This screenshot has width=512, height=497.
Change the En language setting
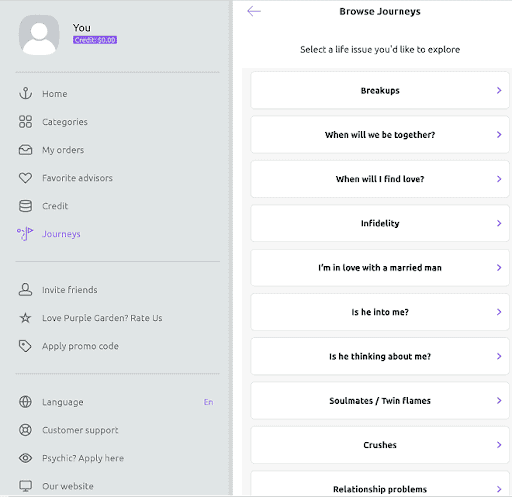tap(208, 402)
